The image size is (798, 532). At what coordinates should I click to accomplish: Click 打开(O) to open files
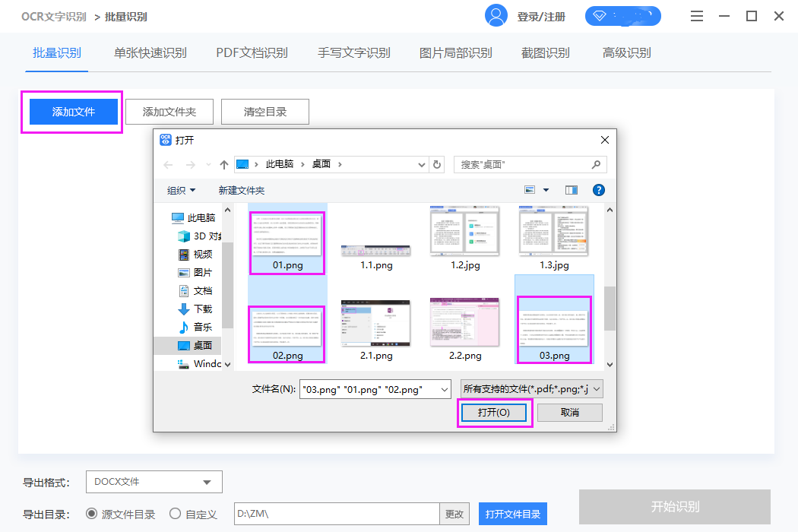[x=494, y=413]
